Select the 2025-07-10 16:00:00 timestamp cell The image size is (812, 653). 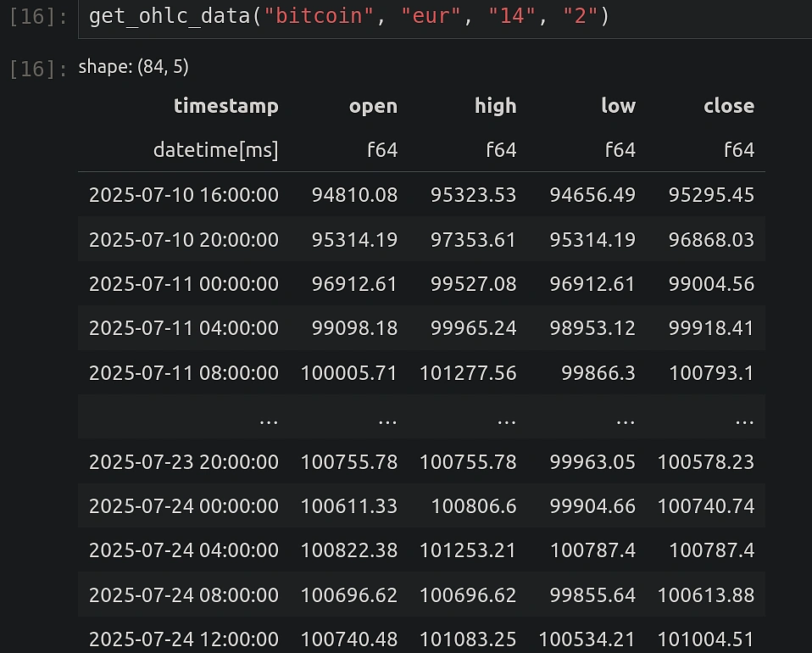[184, 195]
